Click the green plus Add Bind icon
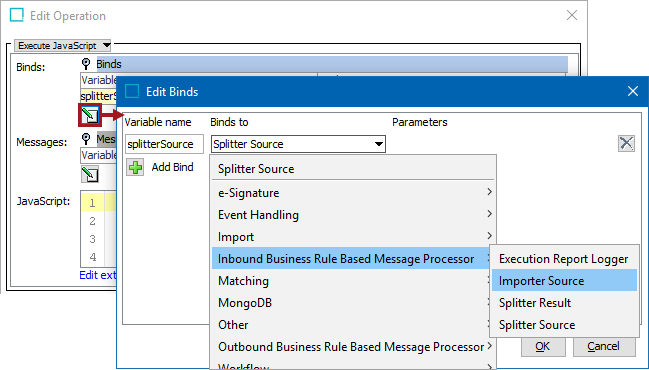This screenshot has height=370, width=649. [135, 167]
